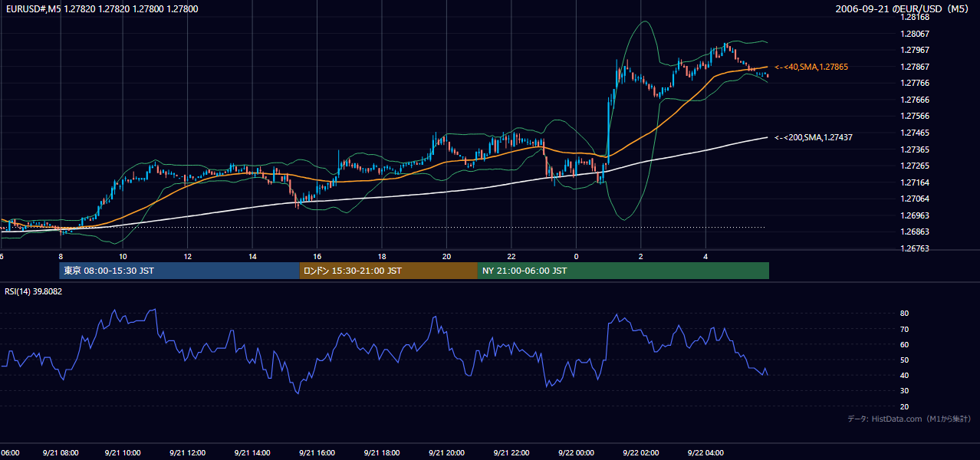Click RSI axis level 50
The height and width of the screenshot is (460, 980).
(905, 360)
